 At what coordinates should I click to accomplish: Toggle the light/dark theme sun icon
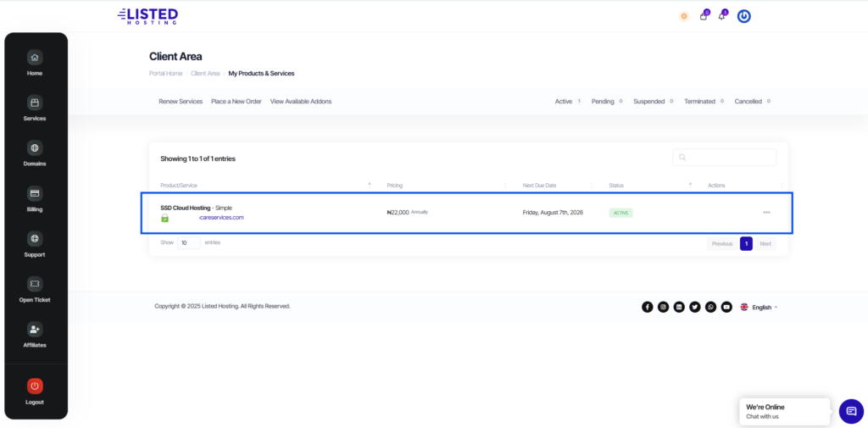(x=684, y=16)
